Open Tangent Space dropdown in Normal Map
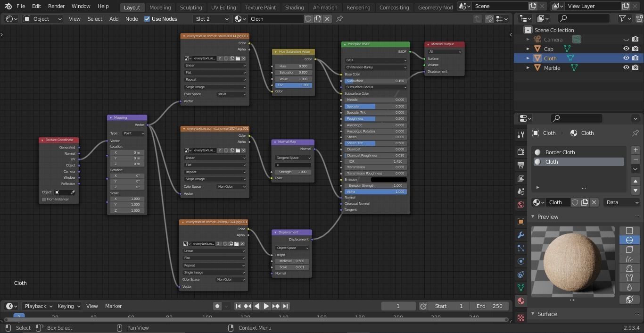The height and width of the screenshot is (333, 644). pos(293,158)
